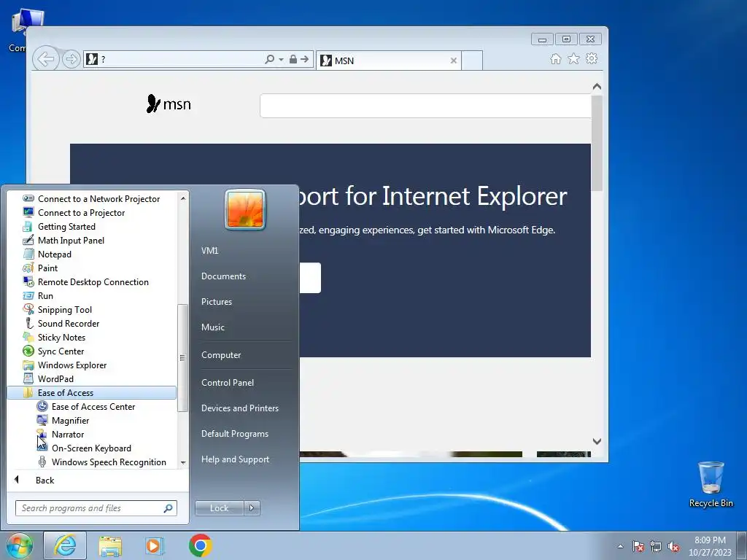The height and width of the screenshot is (560, 747).
Task: Open Control Panel from Start menu
Action: 228,382
